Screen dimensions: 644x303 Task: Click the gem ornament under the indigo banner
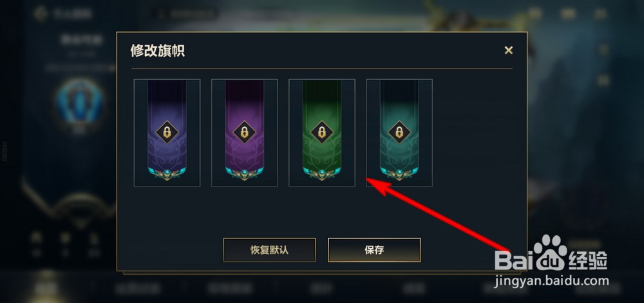[x=167, y=173]
